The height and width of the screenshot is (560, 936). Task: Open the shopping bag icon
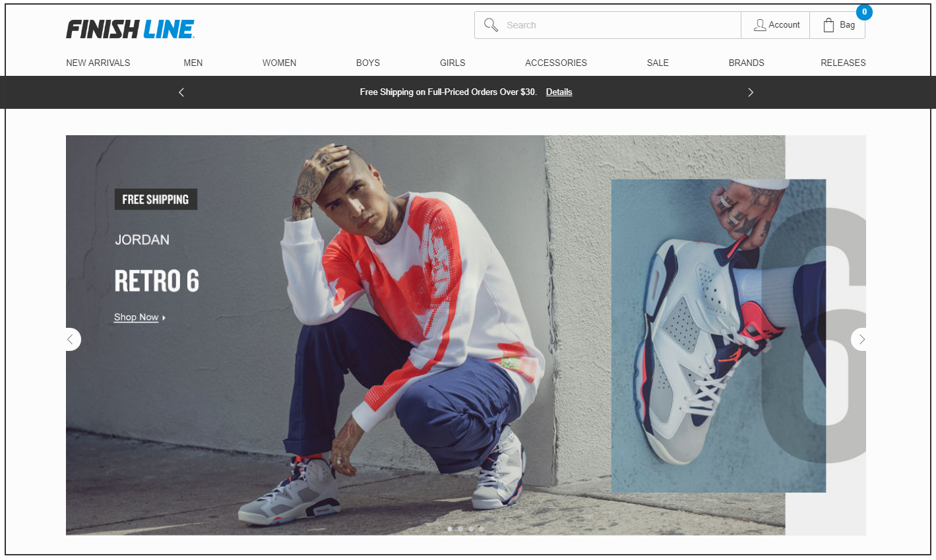[828, 25]
